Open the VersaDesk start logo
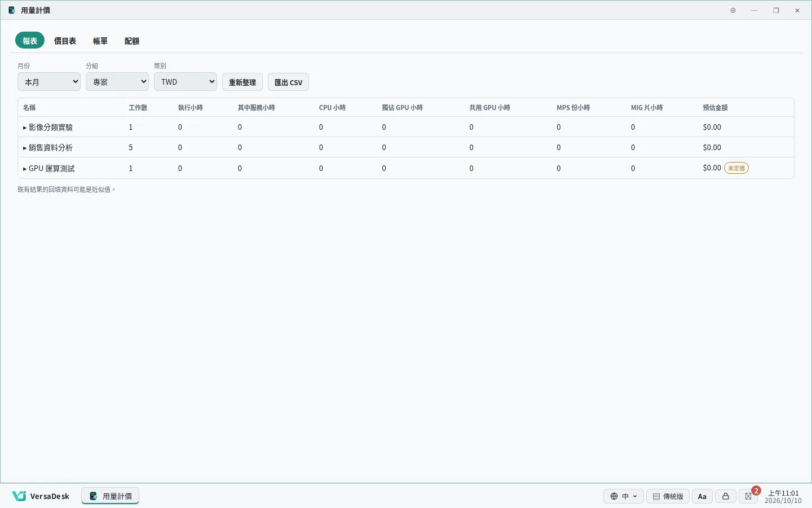The height and width of the screenshot is (508, 812). tap(41, 496)
